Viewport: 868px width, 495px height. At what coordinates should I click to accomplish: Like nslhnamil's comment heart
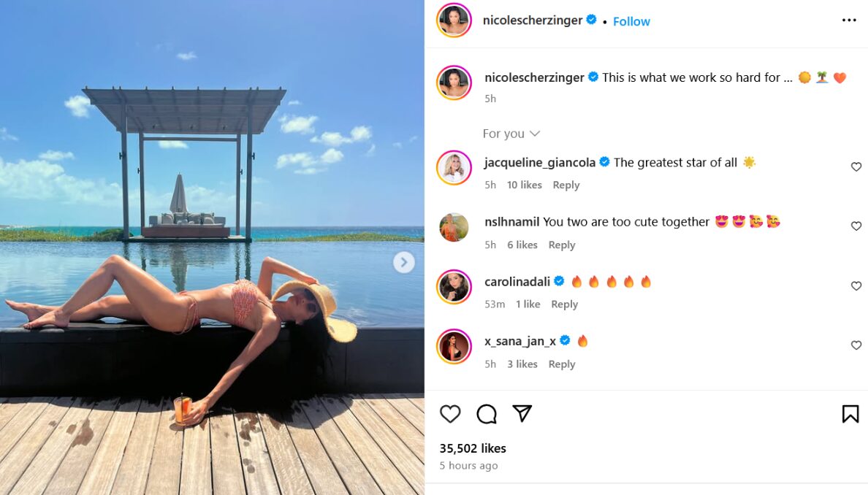[x=856, y=226]
